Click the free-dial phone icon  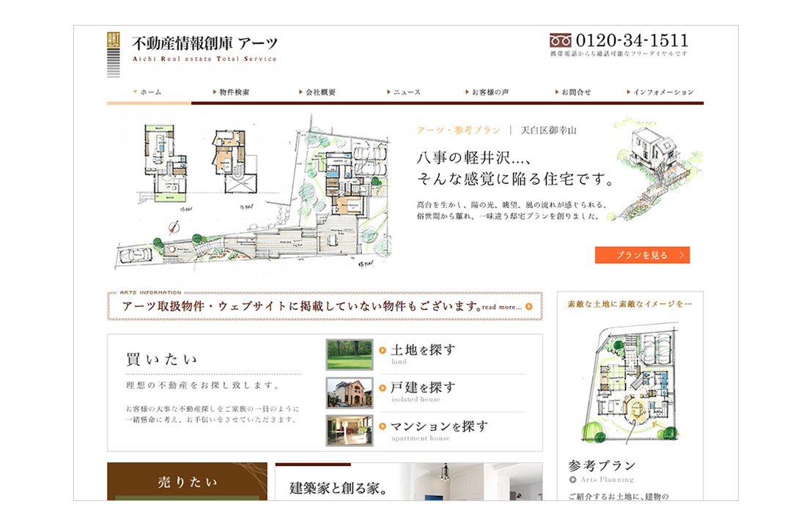coord(561,40)
